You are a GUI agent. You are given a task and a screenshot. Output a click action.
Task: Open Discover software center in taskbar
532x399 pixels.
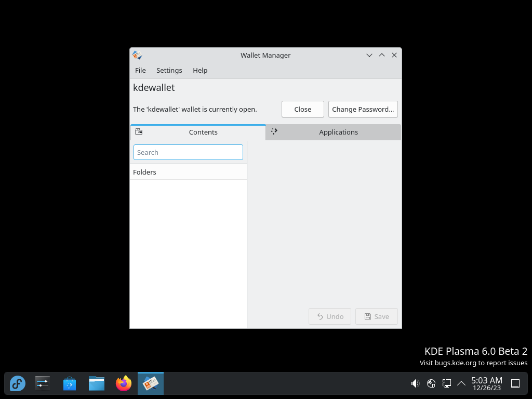coord(70,383)
